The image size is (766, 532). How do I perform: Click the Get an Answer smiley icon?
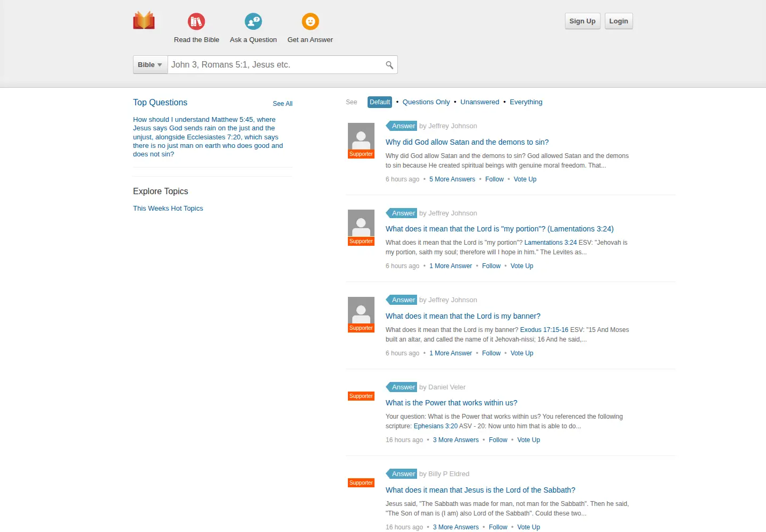(x=310, y=21)
